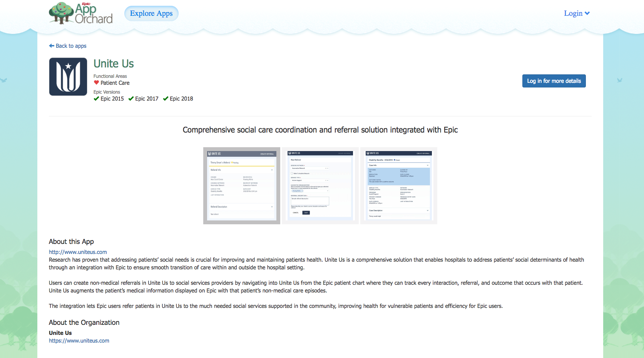644x358 pixels.
Task: Open the Disability Benefits case screenshot thumbnail
Action: 399,186
